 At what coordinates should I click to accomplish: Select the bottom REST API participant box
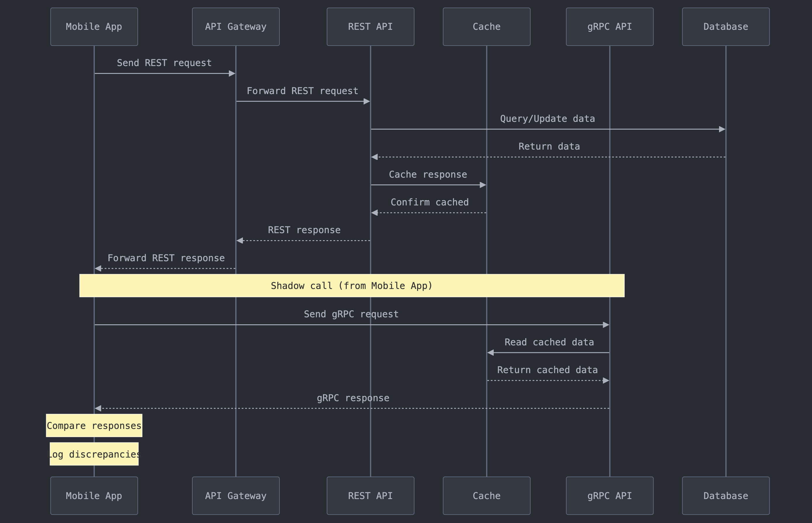point(370,496)
